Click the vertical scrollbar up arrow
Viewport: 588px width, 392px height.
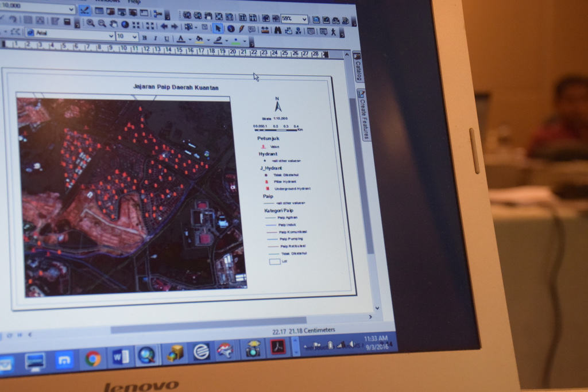point(347,55)
